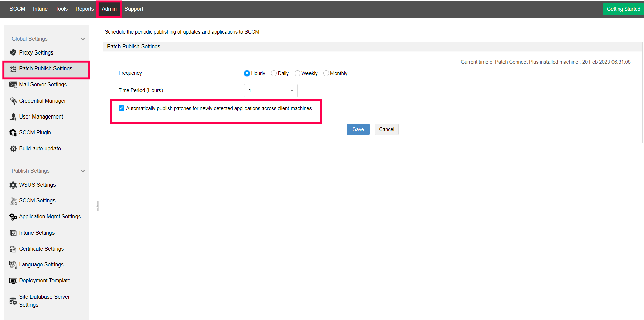Choose the Monthly frequency option

[x=326, y=73]
